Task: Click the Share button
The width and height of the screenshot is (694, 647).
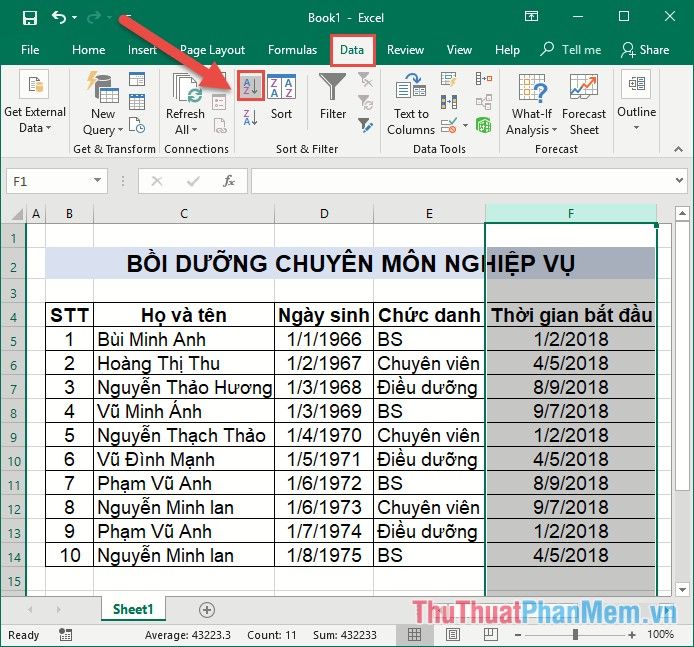Action: point(645,50)
